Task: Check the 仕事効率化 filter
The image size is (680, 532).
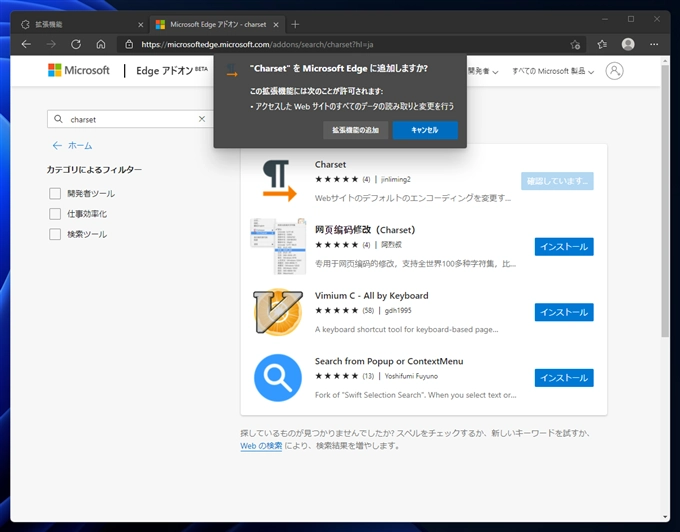Action: click(x=55, y=214)
